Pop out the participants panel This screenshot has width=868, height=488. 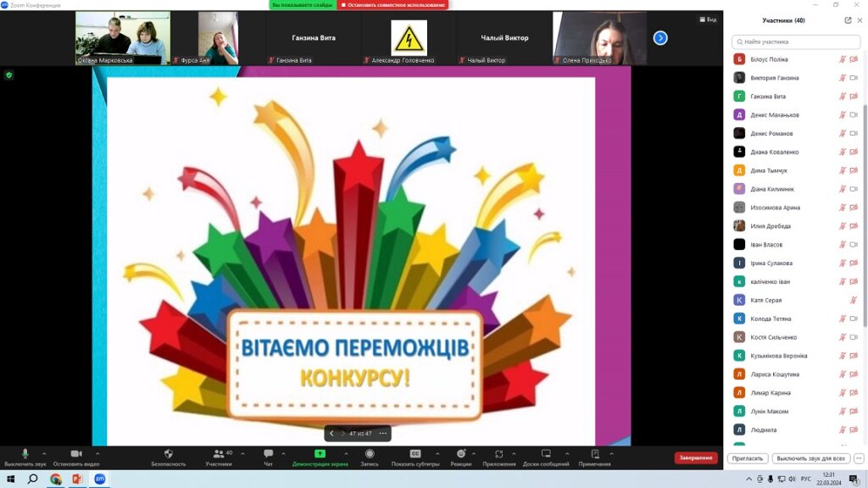tap(848, 20)
